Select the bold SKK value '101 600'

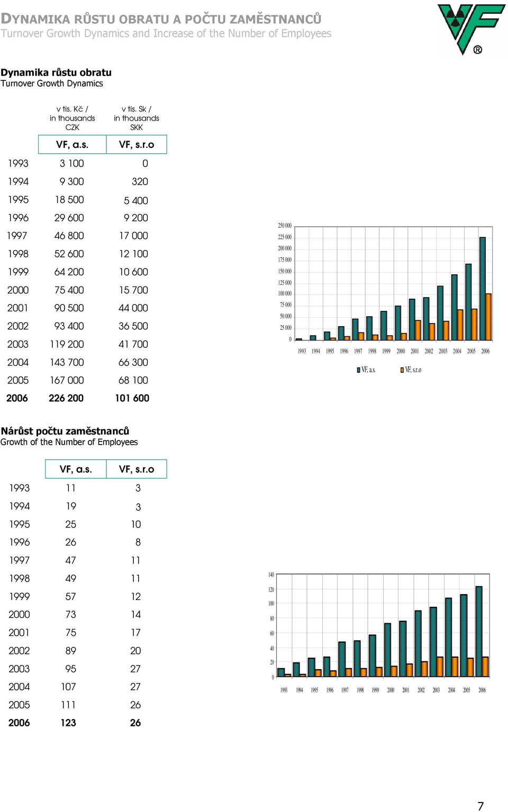pos(132,398)
